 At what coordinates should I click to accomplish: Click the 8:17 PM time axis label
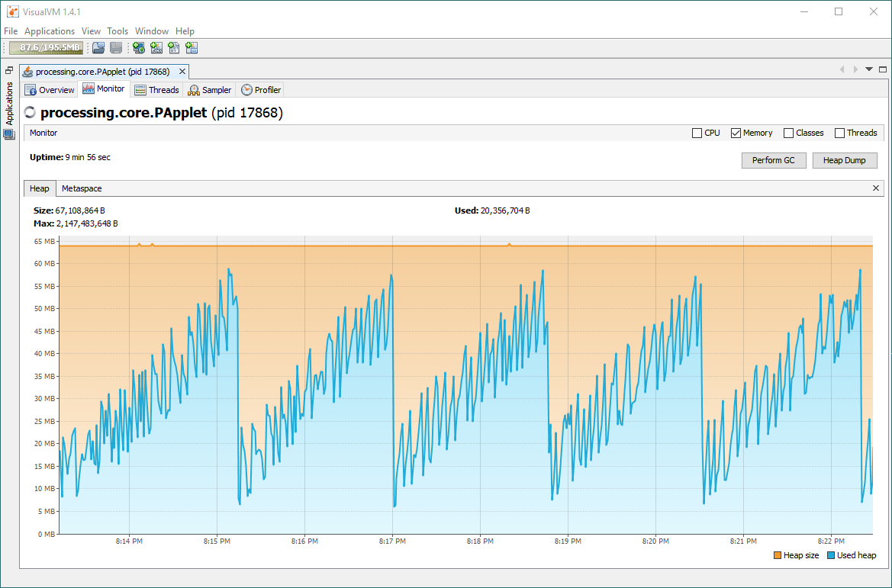pyautogui.click(x=392, y=541)
